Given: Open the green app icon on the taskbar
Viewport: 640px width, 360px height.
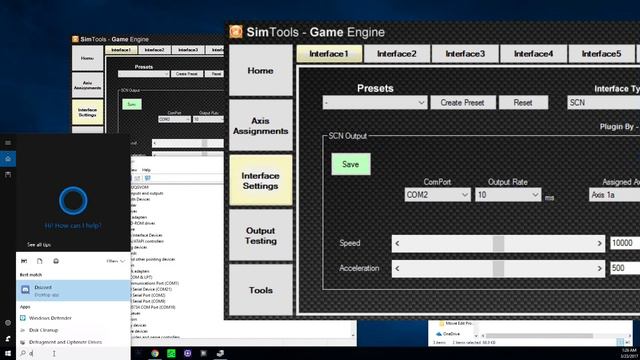Looking at the screenshot, I should click(171, 353).
